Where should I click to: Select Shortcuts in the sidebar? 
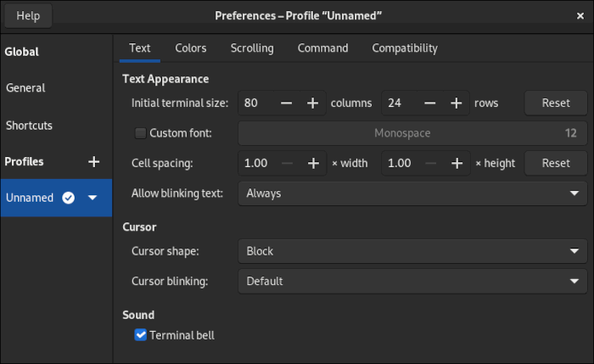56,126
